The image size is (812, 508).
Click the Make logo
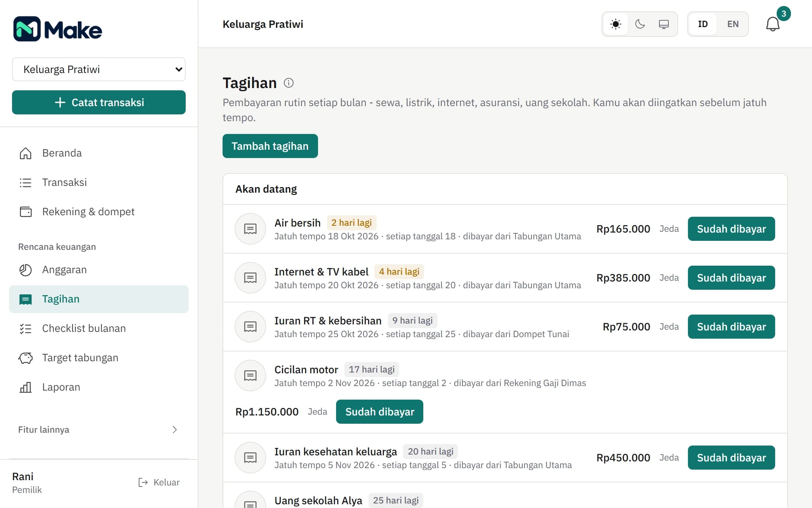click(x=58, y=29)
